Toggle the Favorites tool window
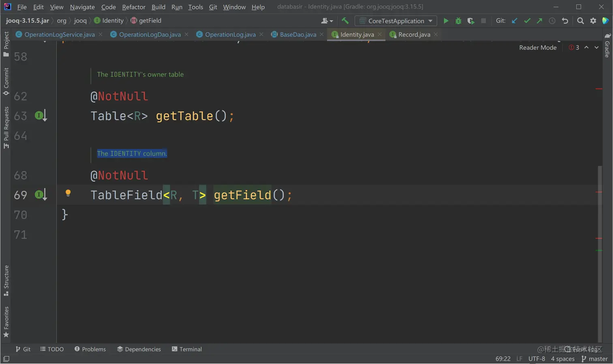The width and height of the screenshot is (613, 364). point(6,322)
